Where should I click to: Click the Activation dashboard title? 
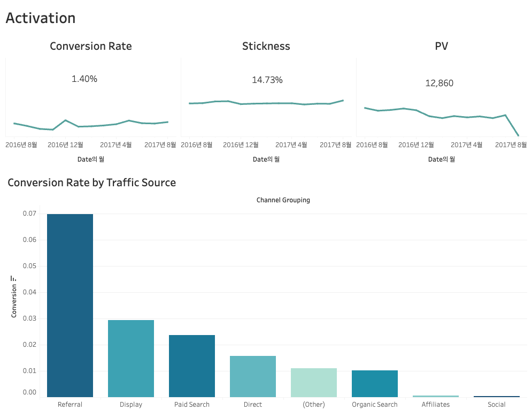(x=41, y=18)
